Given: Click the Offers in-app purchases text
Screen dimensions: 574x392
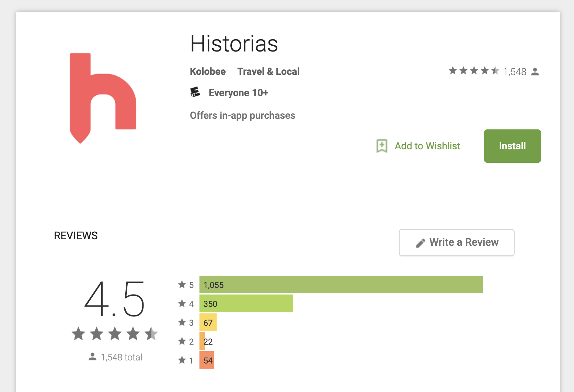Looking at the screenshot, I should click(x=242, y=115).
